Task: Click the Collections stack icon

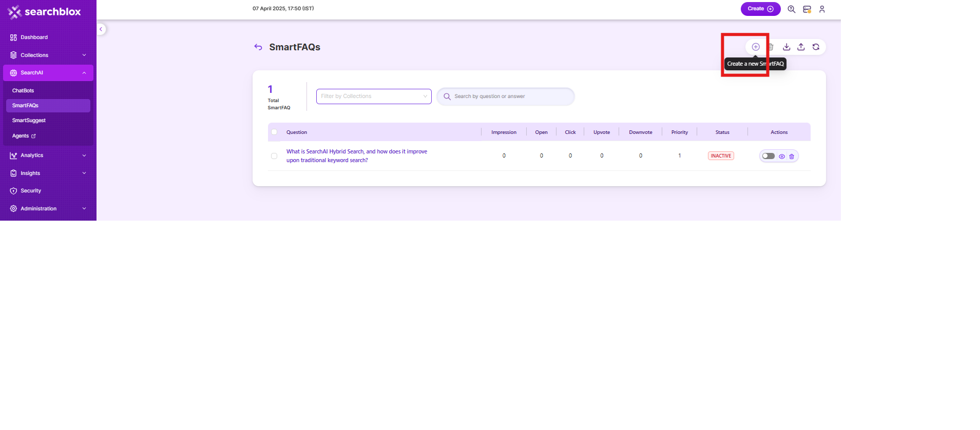Action: click(13, 55)
